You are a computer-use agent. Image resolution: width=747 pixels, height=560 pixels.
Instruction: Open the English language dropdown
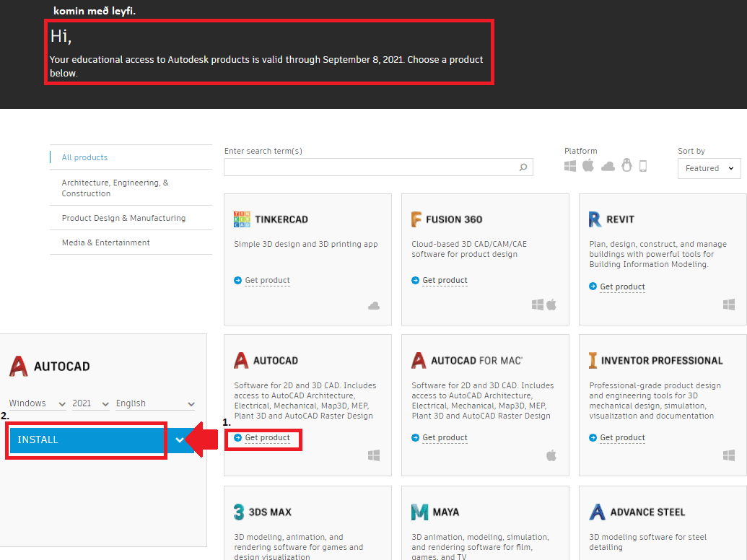155,403
